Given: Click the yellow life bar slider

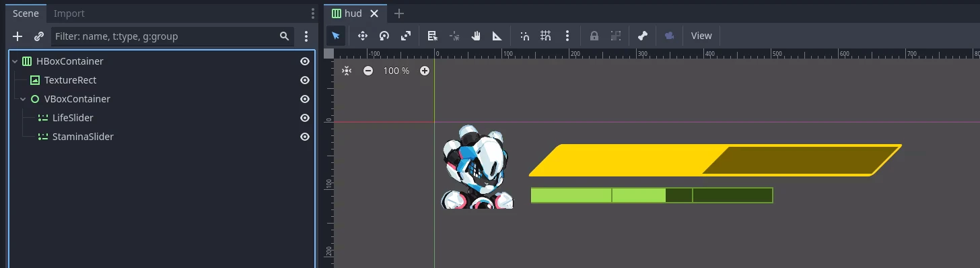Looking at the screenshot, I should tap(715, 160).
